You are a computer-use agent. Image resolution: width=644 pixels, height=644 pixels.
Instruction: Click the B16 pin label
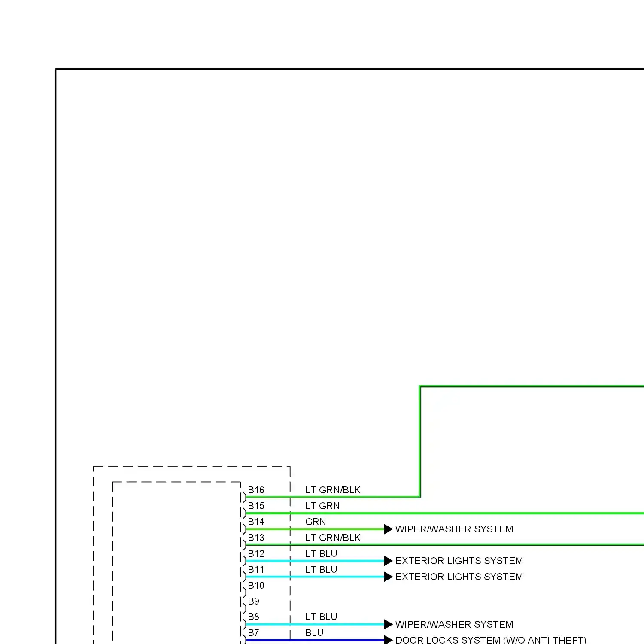[256, 490]
